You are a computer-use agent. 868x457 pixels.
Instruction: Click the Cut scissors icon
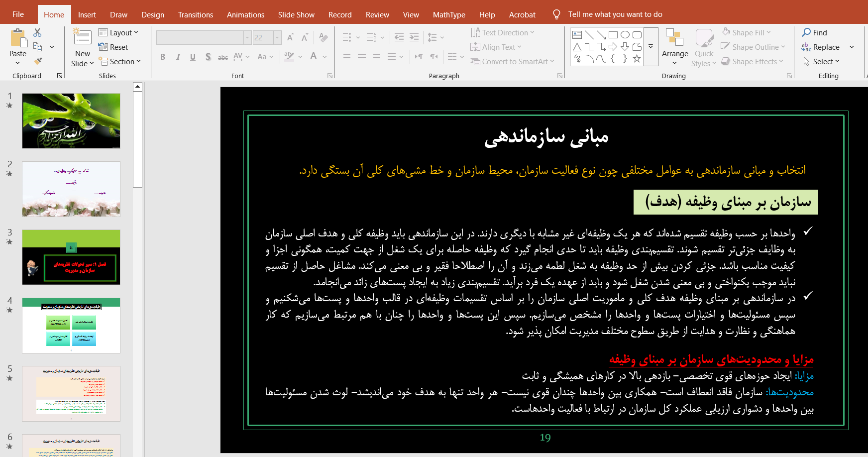pos(37,33)
